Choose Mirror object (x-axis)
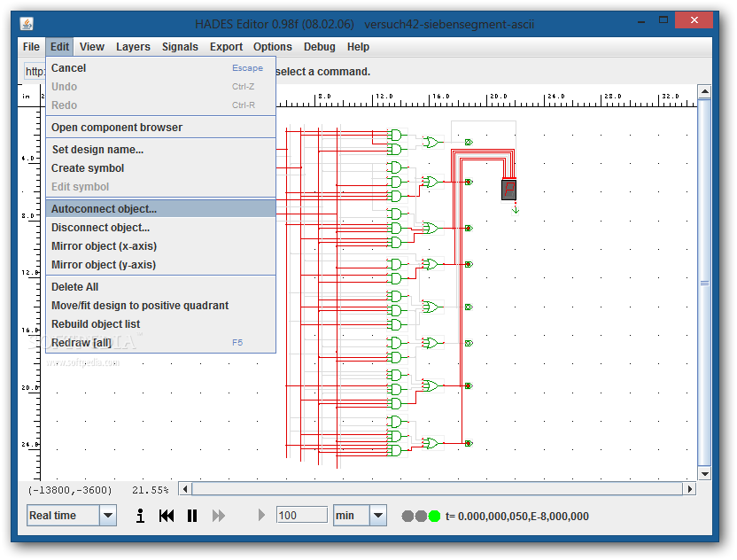This screenshot has width=737, height=560. click(x=160, y=246)
